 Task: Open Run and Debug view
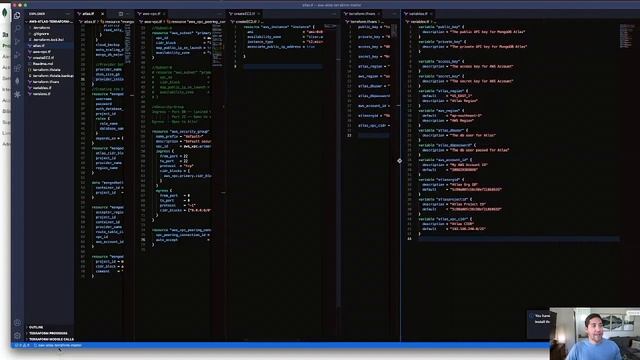click(17, 55)
